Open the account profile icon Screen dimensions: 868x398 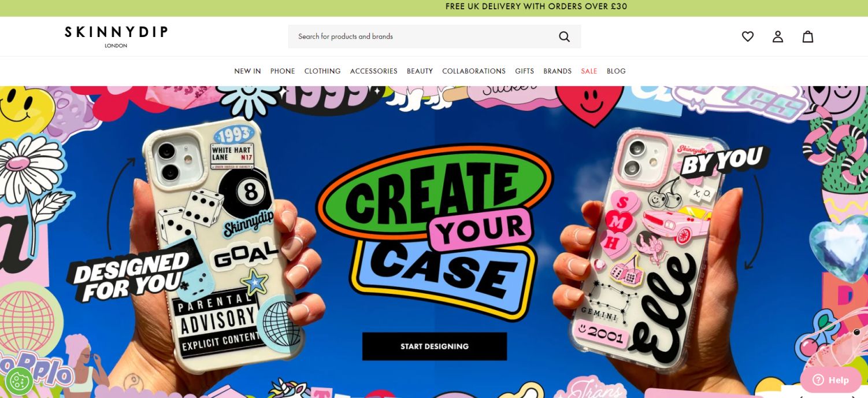click(778, 36)
